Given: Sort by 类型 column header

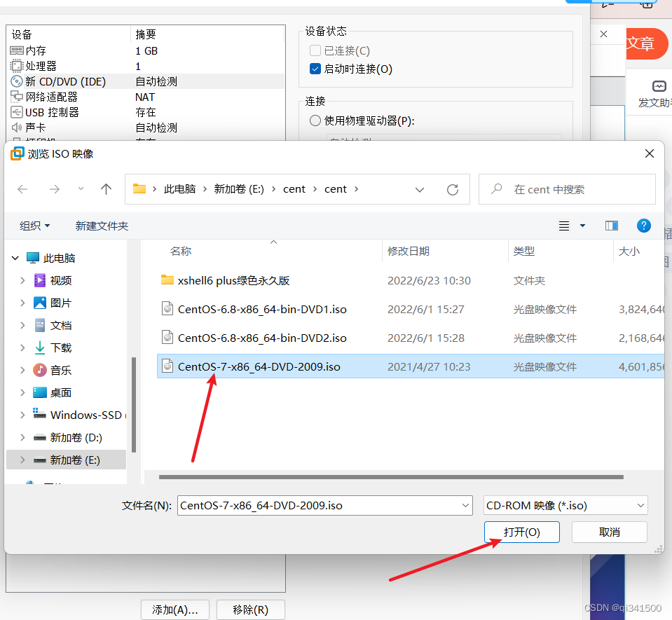Looking at the screenshot, I should [523, 251].
